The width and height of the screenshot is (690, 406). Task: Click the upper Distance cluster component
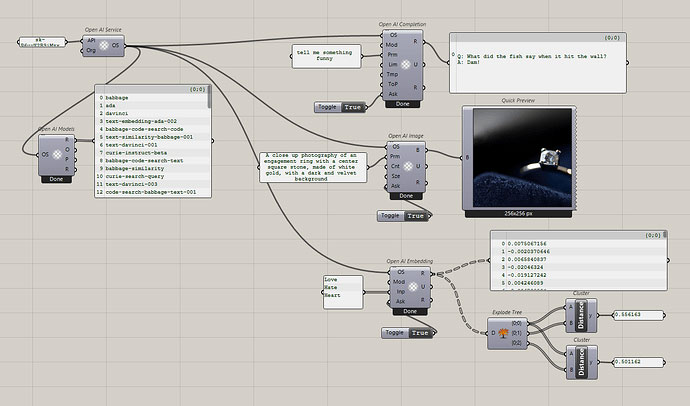582,316
